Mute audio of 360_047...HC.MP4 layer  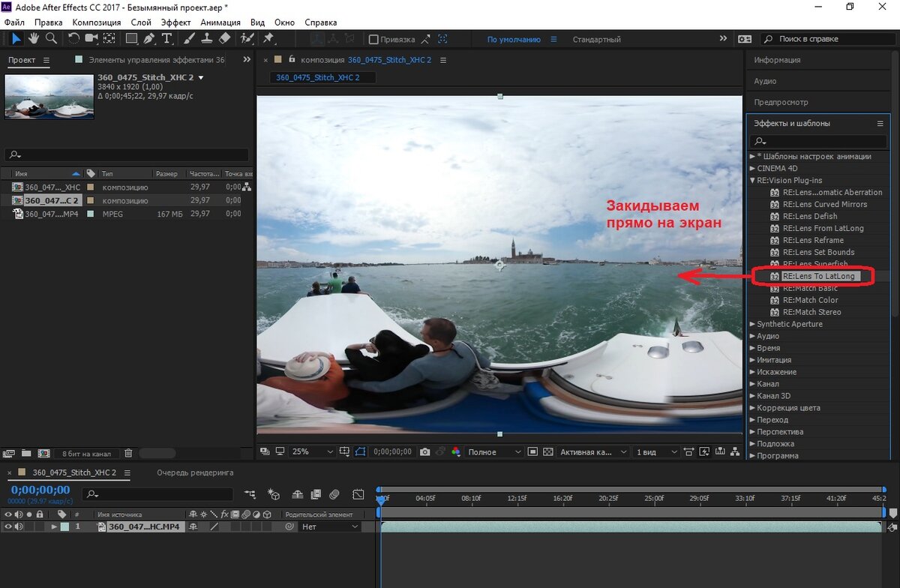coord(19,526)
